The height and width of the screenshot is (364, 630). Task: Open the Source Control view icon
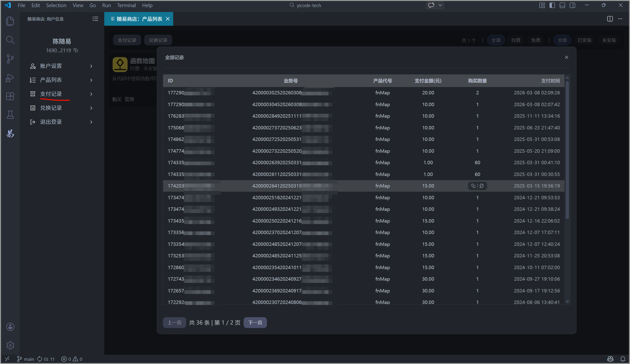point(10,59)
